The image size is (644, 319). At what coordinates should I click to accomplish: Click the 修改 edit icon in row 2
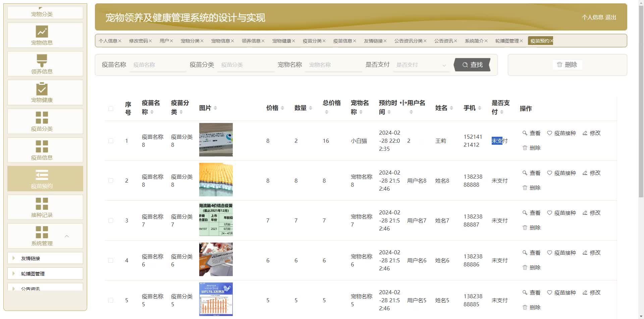[585, 173]
